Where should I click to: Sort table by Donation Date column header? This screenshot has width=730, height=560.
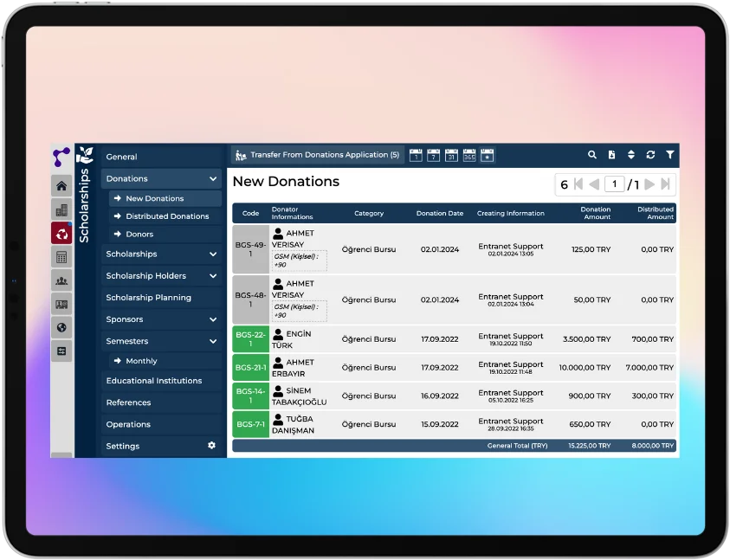(439, 213)
